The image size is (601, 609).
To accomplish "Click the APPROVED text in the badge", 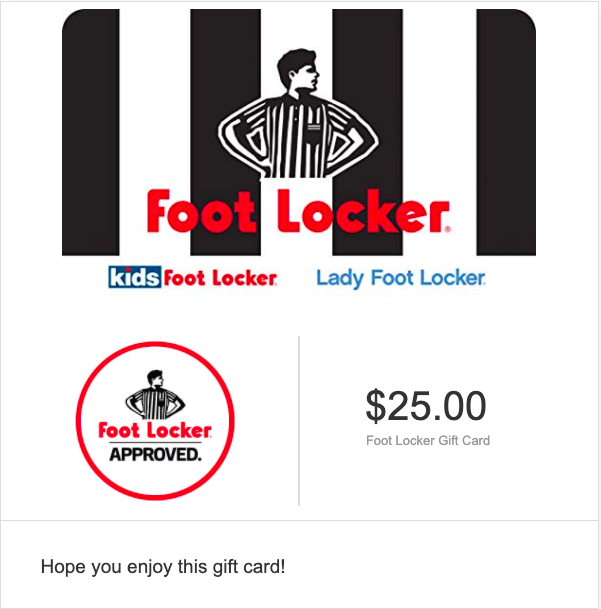I will pos(155,454).
